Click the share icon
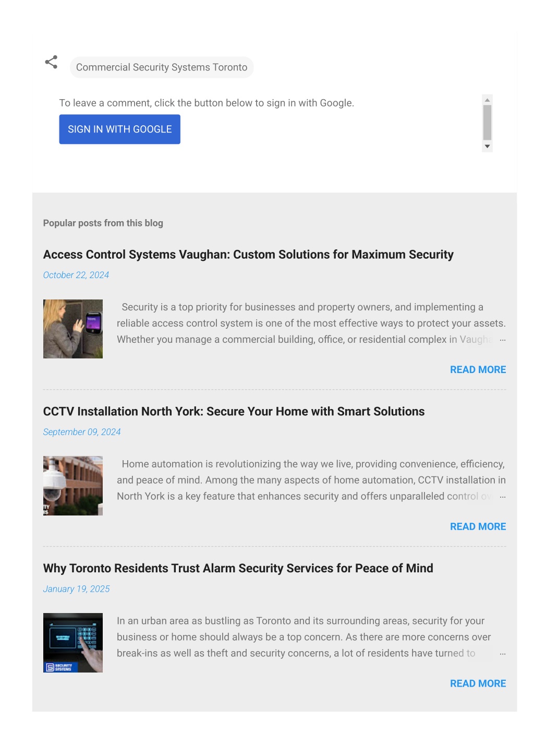 pyautogui.click(x=51, y=63)
